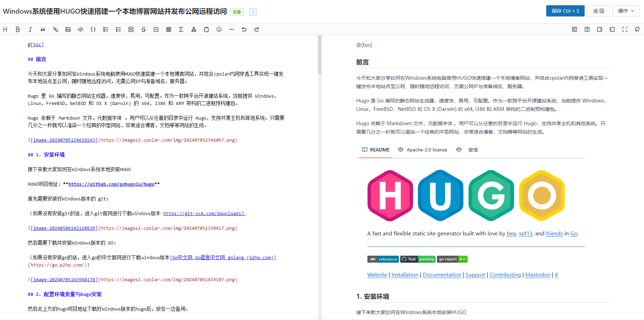Open the GitHub icon at top right
This screenshot has width=644, height=320.
pos(637,29)
